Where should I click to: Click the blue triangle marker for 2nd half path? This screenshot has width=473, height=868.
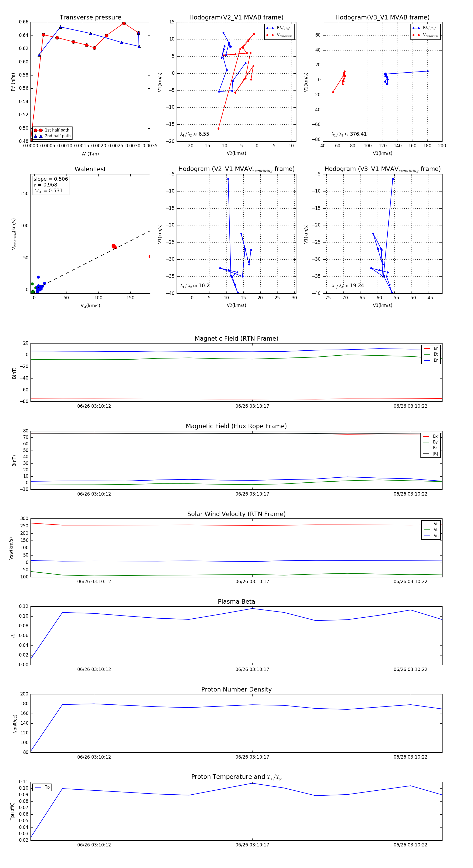click(x=38, y=136)
